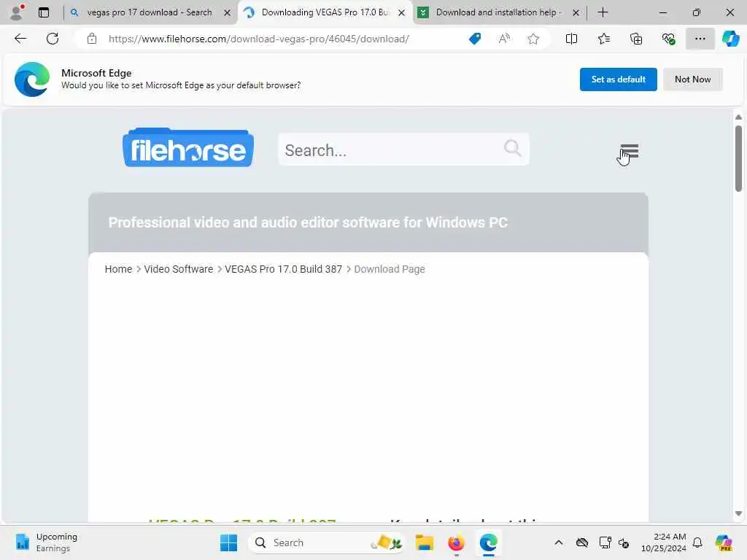Click the muted volume tray icon
The image size is (747, 560).
[624, 542]
